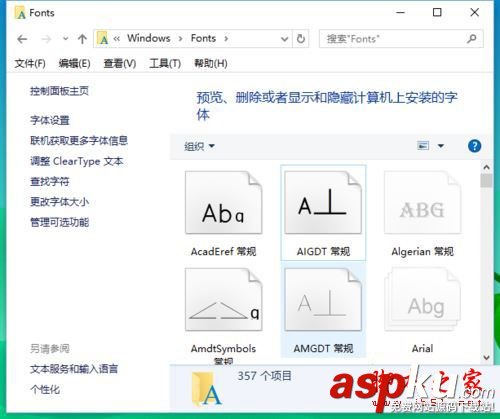Viewport: 500px width, 419px height.
Task: Open 控制面板主页 link
Action: pyautogui.click(x=59, y=91)
